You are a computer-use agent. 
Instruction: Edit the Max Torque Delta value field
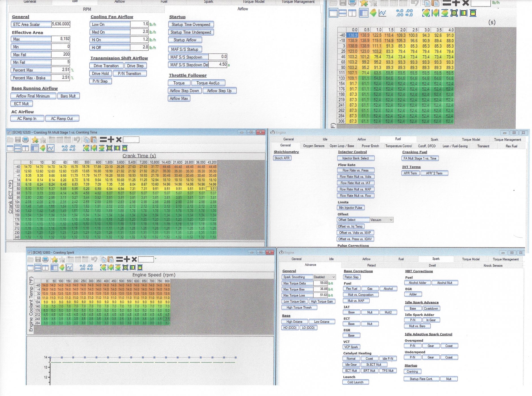[320, 283]
